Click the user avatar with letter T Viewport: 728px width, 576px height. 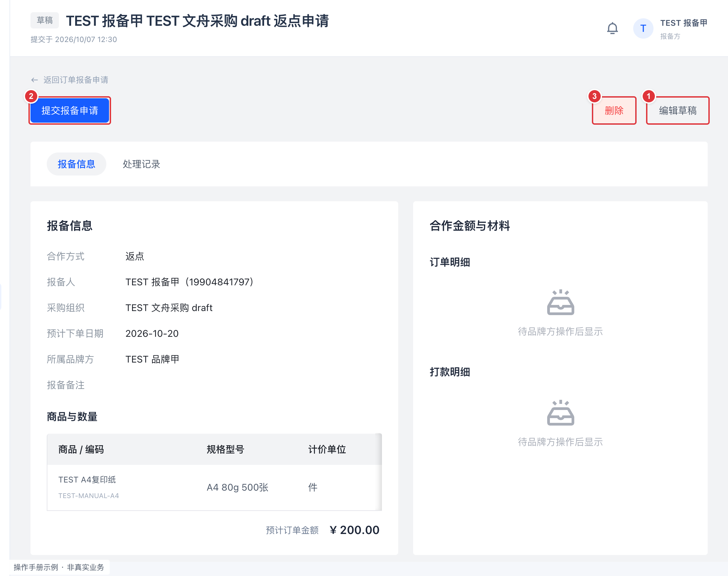643,28
